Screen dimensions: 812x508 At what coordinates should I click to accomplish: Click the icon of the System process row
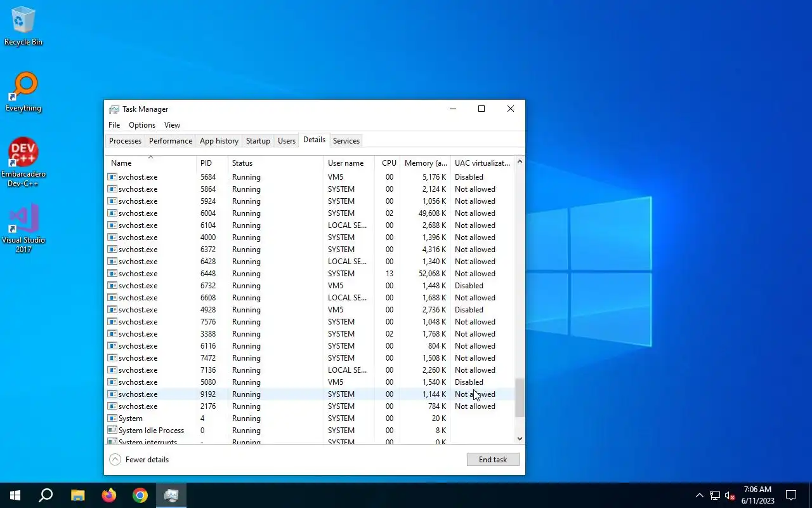click(112, 418)
